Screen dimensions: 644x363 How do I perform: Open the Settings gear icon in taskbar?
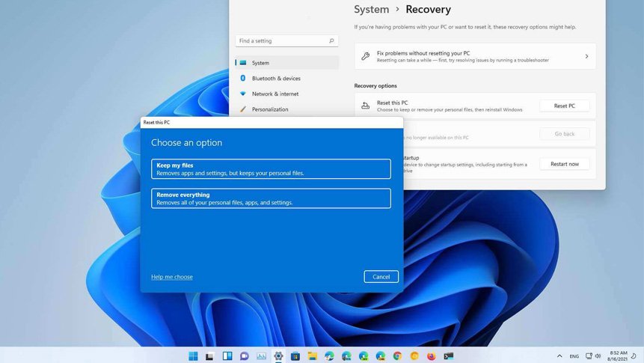(x=278, y=356)
